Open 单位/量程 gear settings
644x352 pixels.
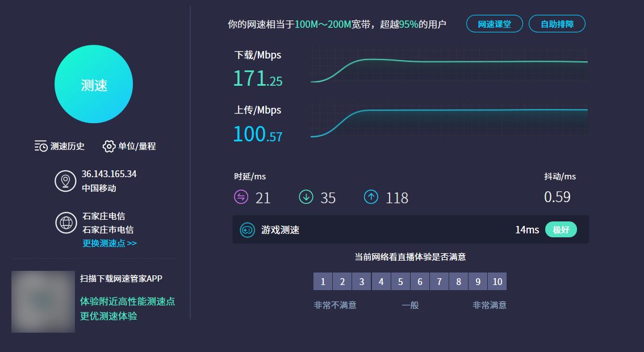108,146
